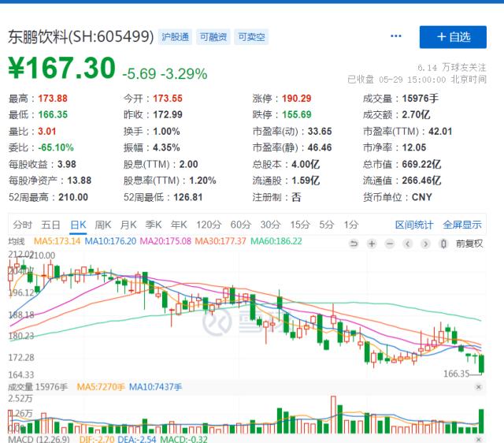
Task: Click the 跌停 value 155.69
Action: point(297,114)
